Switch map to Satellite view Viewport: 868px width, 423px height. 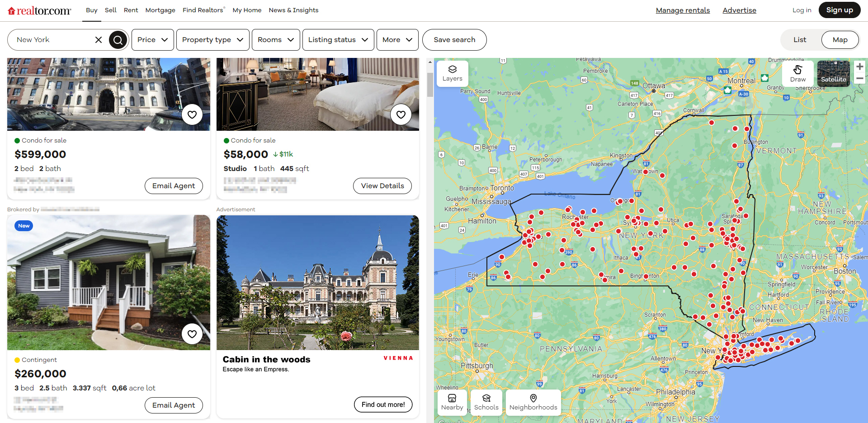[833, 73]
